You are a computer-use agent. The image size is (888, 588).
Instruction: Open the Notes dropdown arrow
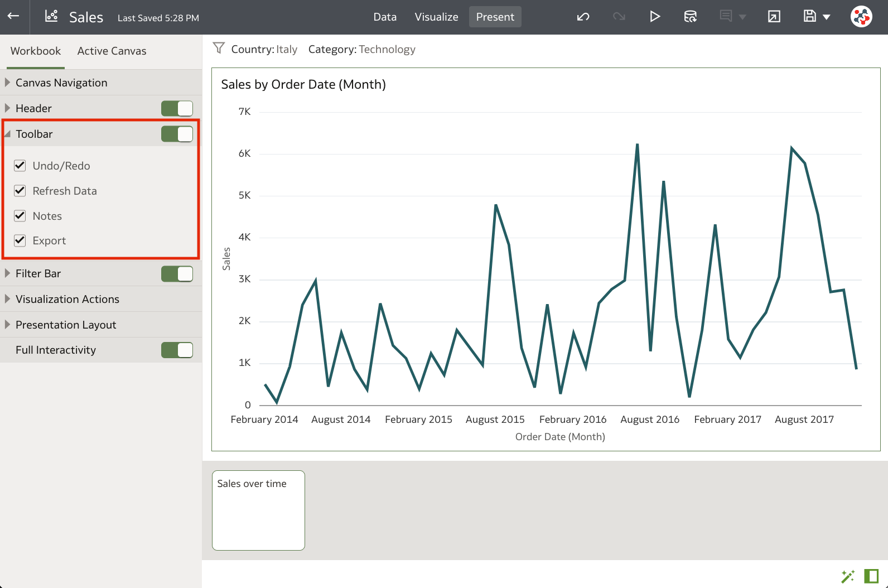tap(742, 17)
